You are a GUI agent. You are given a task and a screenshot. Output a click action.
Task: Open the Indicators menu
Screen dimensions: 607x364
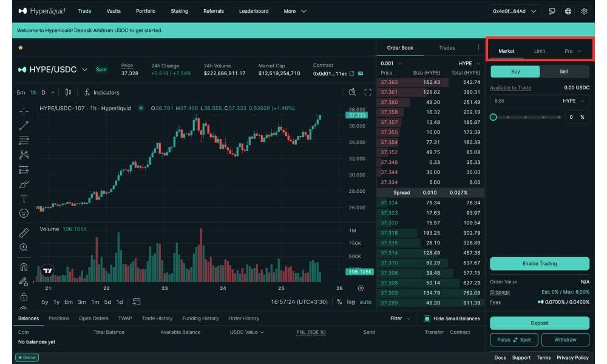pos(102,92)
